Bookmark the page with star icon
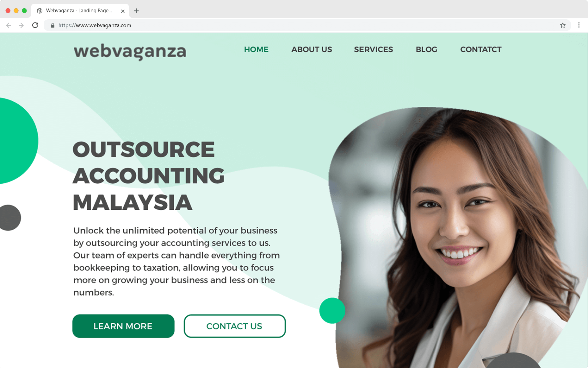The width and height of the screenshot is (588, 368). point(563,25)
